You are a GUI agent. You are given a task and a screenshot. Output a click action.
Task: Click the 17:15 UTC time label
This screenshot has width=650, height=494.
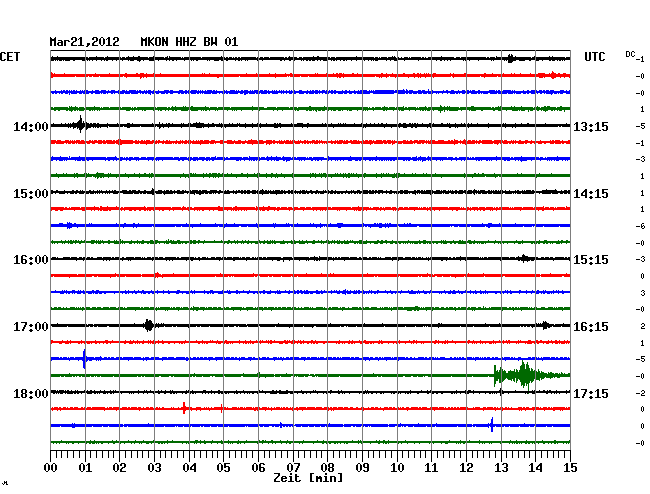click(x=591, y=393)
